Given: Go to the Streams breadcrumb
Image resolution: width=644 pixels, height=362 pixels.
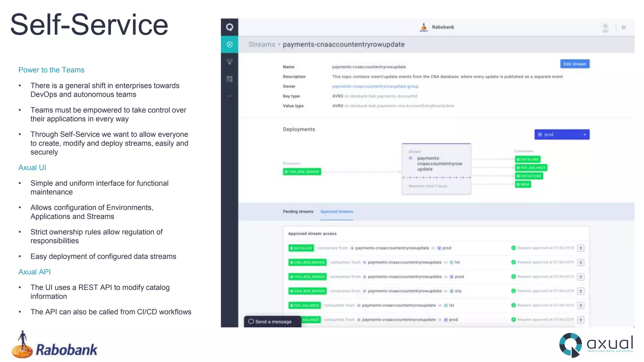Looking at the screenshot, I should pyautogui.click(x=262, y=45).
